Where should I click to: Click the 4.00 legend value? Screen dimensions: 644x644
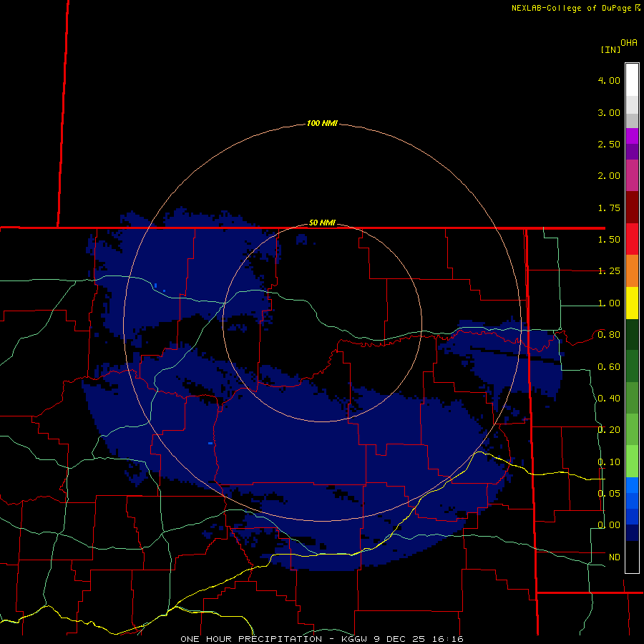click(x=609, y=80)
